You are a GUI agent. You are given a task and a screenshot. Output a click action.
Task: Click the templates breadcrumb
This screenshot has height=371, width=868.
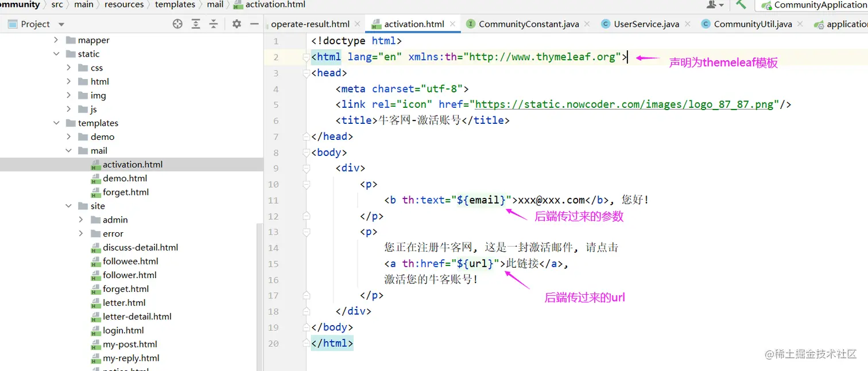coord(175,5)
